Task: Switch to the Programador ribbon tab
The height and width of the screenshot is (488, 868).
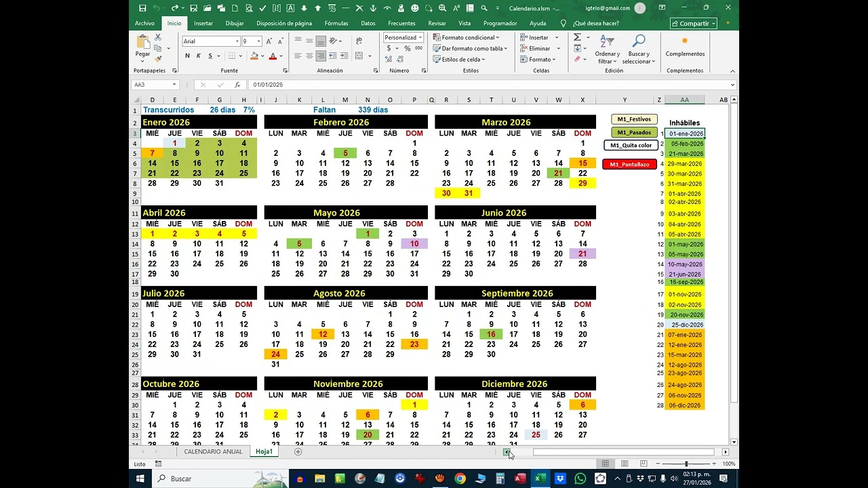Action: point(500,23)
